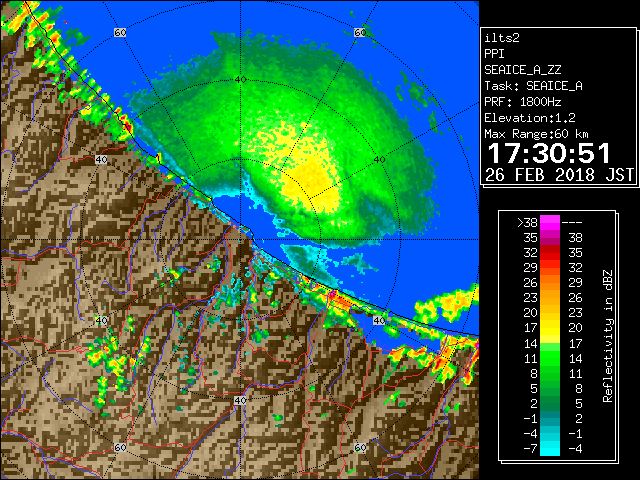Screen dimensions: 640x480
Task: Pick the orange swatch beside '26'
Action: 550,282
